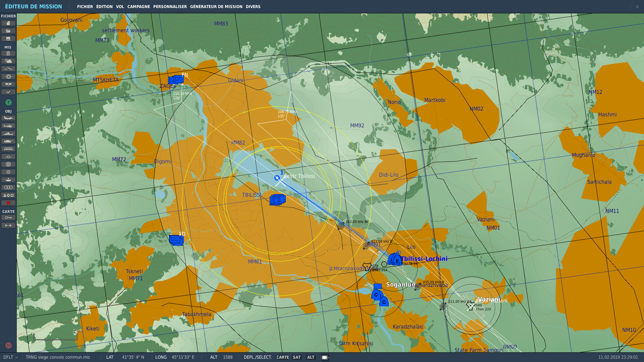644x362 pixels.
Task: Open the signpost icon in MIS section
Action: click(8, 84)
